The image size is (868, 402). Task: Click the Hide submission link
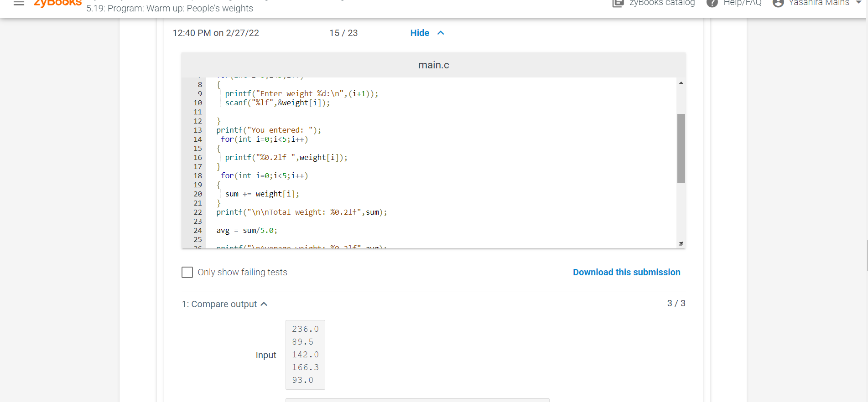tap(420, 33)
